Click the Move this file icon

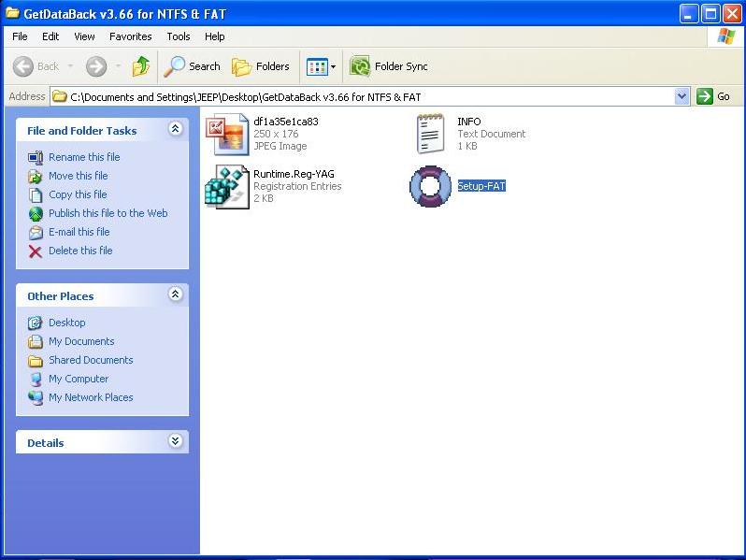(x=36, y=177)
